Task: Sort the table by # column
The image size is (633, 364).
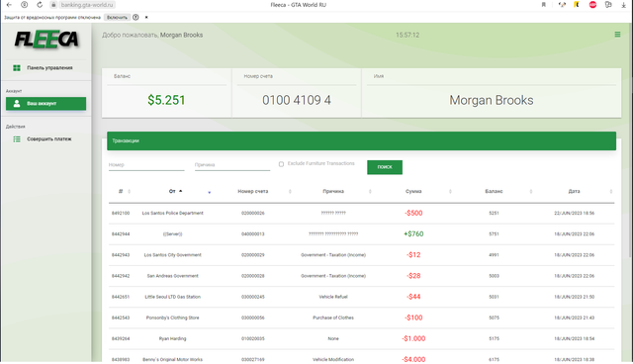Action: coord(121,191)
